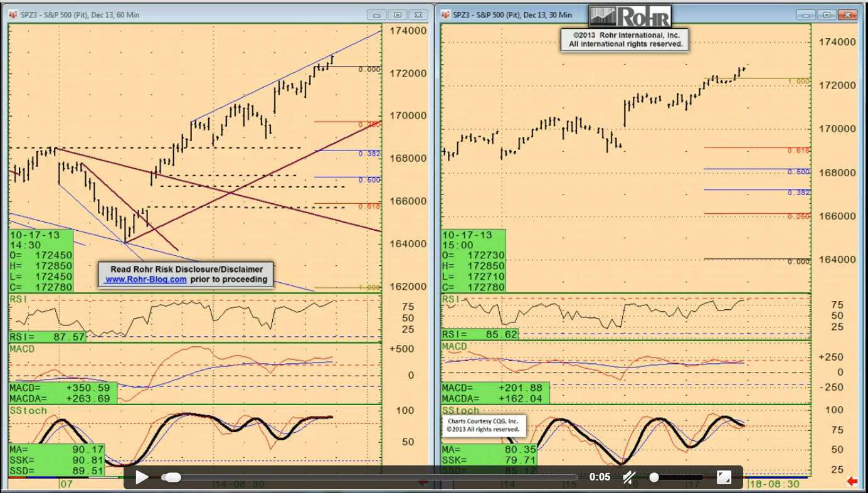The width and height of the screenshot is (868, 493).
Task: Unmute the video audio
Action: [x=630, y=477]
